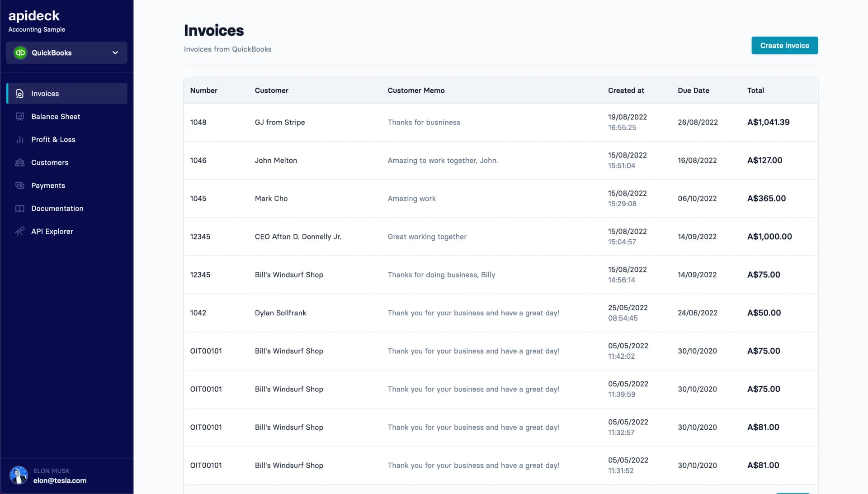Click the Documentation book icon
The width and height of the screenshot is (868, 494).
20,209
